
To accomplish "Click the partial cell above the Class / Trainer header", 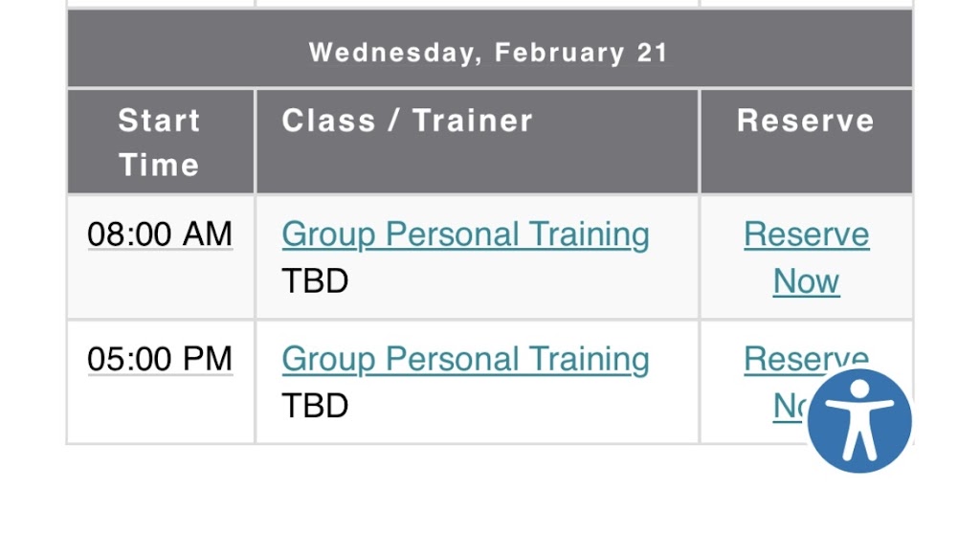I will click(x=477, y=3).
